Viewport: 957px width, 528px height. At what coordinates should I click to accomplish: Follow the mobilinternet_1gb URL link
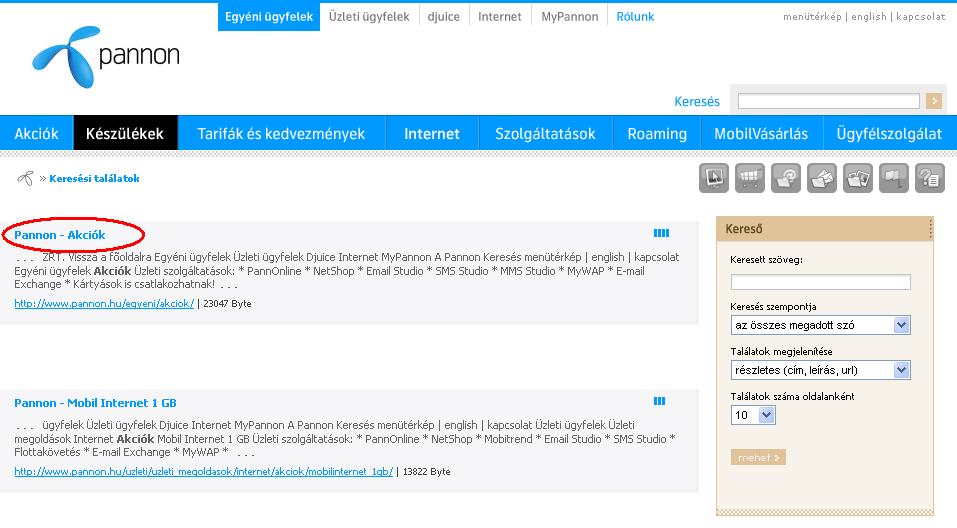[204, 471]
